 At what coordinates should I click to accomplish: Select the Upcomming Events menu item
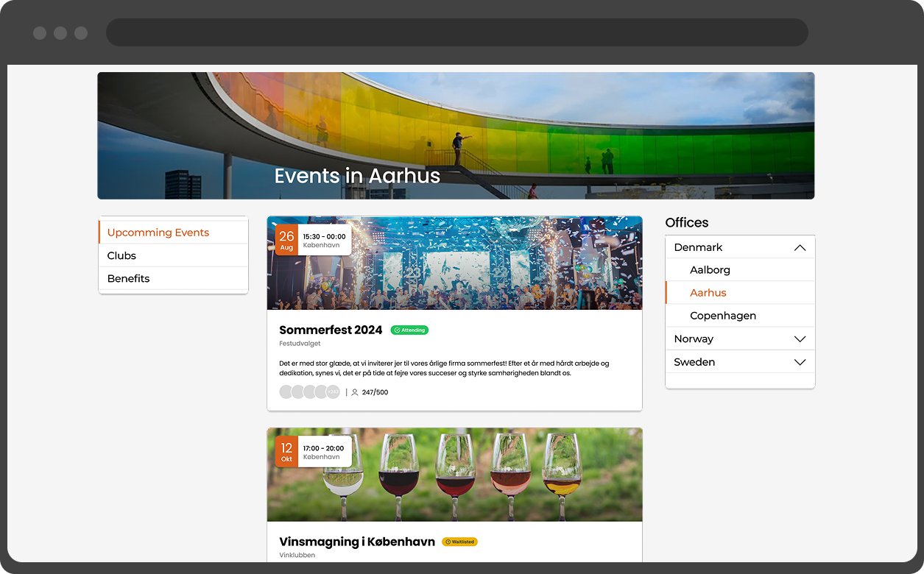158,233
